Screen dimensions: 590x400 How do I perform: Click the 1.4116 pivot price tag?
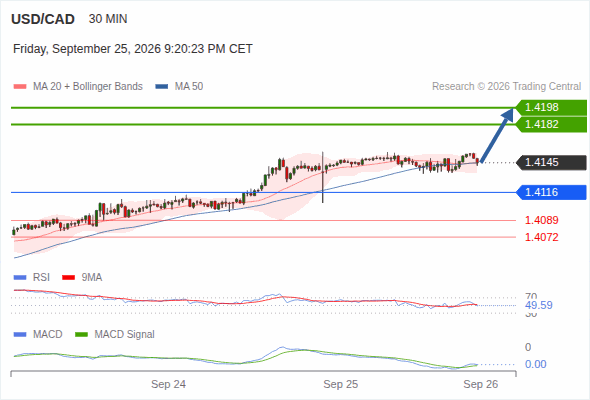pos(551,192)
